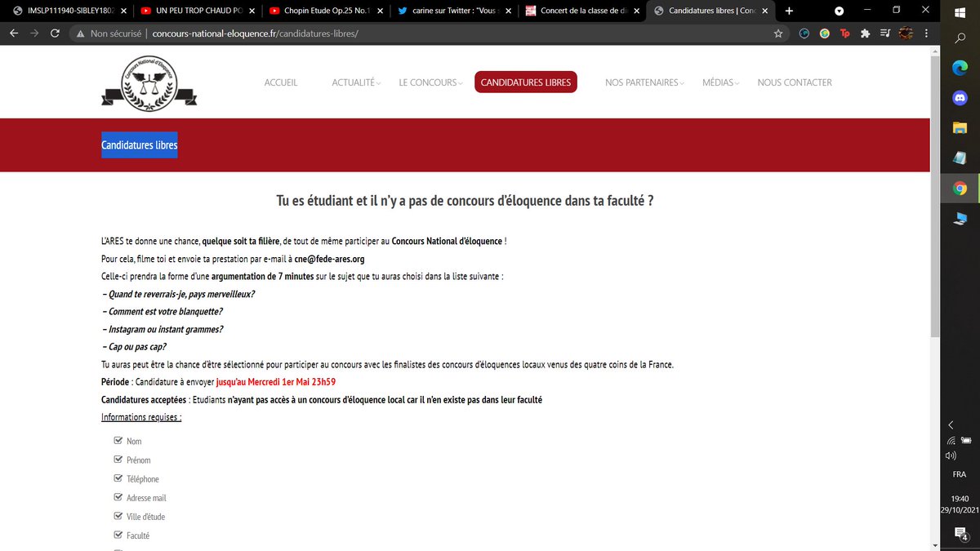This screenshot has width=980, height=551.
Task: Open the Wi-Fi network tray icon
Action: (x=951, y=441)
